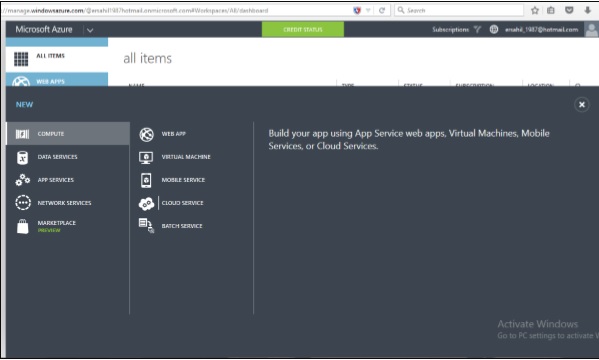Select the Network Services menu entry
599x360 pixels.
click(x=68, y=203)
